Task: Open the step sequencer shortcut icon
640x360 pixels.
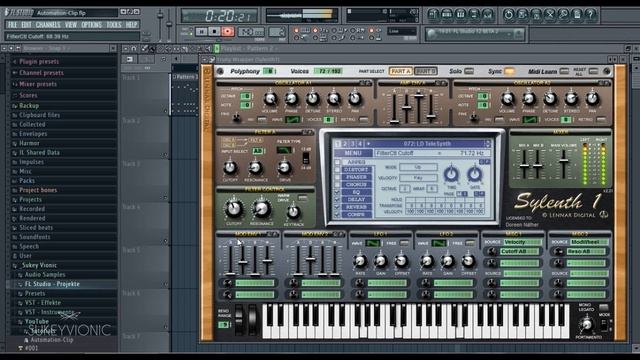Action: coord(447,15)
